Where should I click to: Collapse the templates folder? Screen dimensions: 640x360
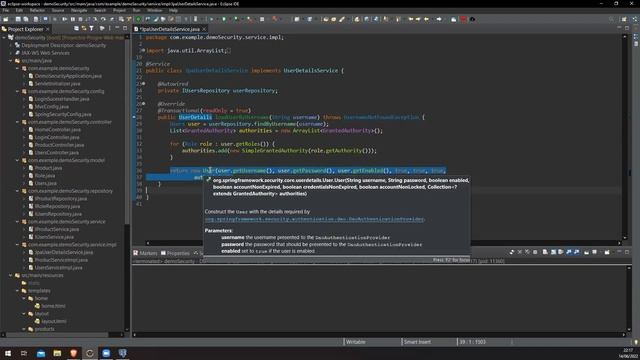click(x=18, y=291)
